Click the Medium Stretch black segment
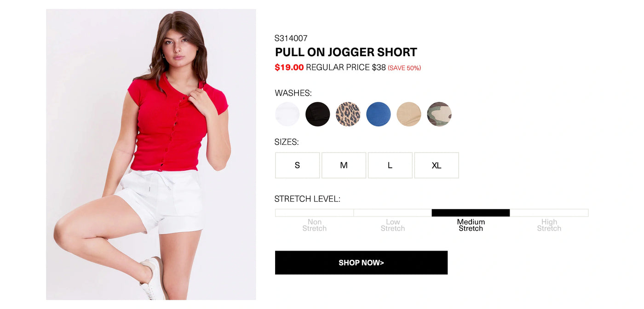Image resolution: width=644 pixels, height=309 pixels. click(x=471, y=213)
